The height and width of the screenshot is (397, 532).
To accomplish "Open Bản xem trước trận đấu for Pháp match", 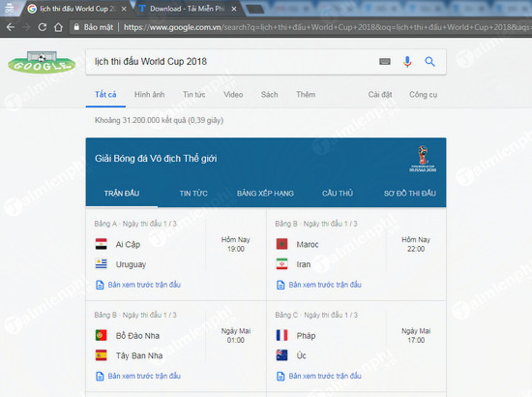I will click(325, 376).
